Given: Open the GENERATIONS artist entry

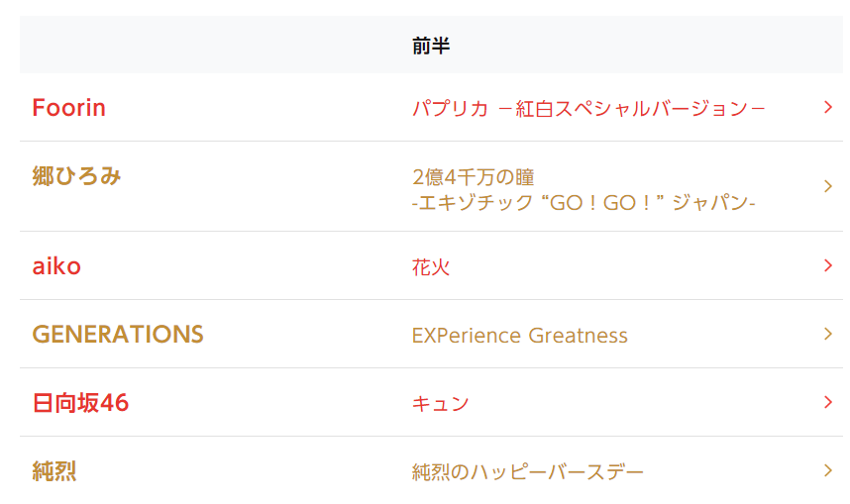Looking at the screenshot, I should coord(118,335).
